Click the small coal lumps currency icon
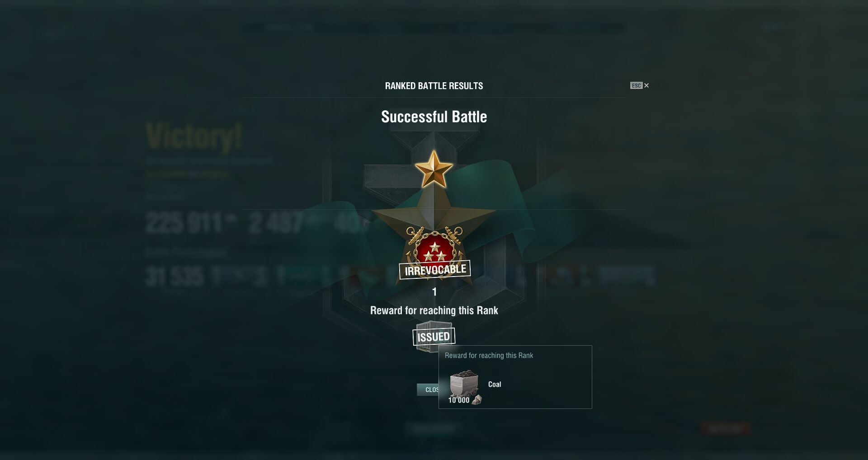Image resolution: width=868 pixels, height=460 pixels. click(476, 400)
